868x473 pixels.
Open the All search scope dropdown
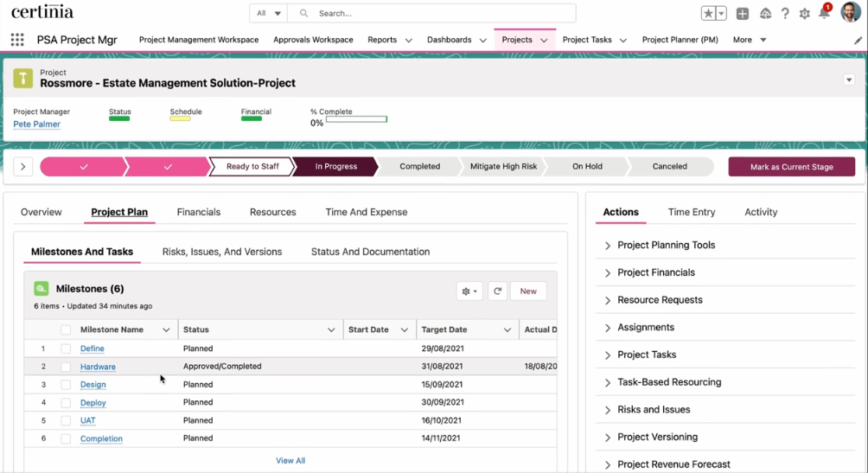(269, 13)
